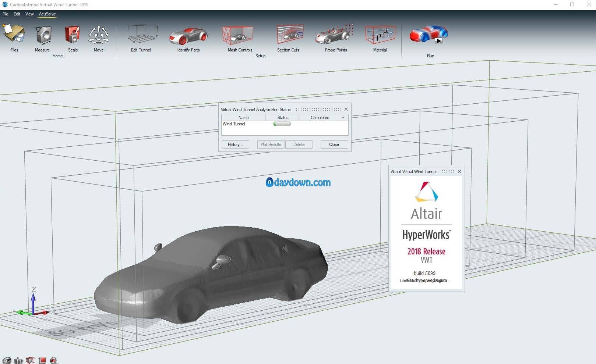Sort by the Name column header

tap(243, 118)
